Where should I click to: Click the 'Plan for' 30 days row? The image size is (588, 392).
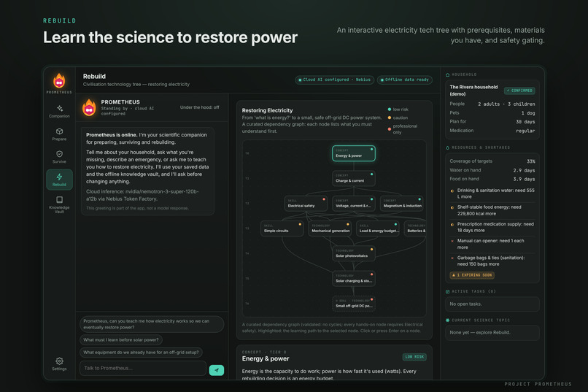(492, 122)
